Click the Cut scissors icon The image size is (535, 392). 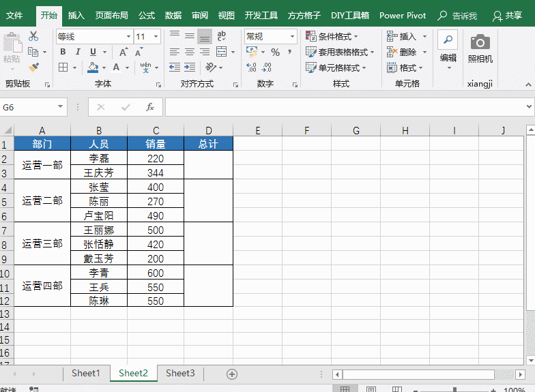click(x=33, y=37)
